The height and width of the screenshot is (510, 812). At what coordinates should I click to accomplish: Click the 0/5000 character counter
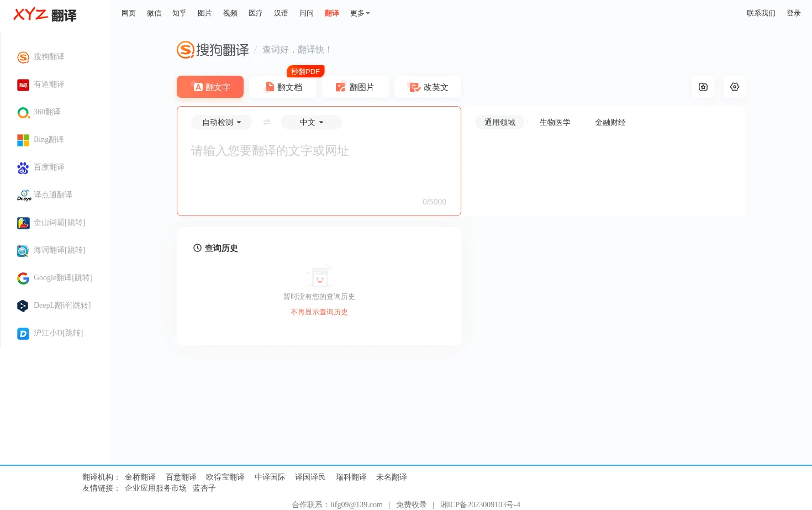(x=435, y=202)
